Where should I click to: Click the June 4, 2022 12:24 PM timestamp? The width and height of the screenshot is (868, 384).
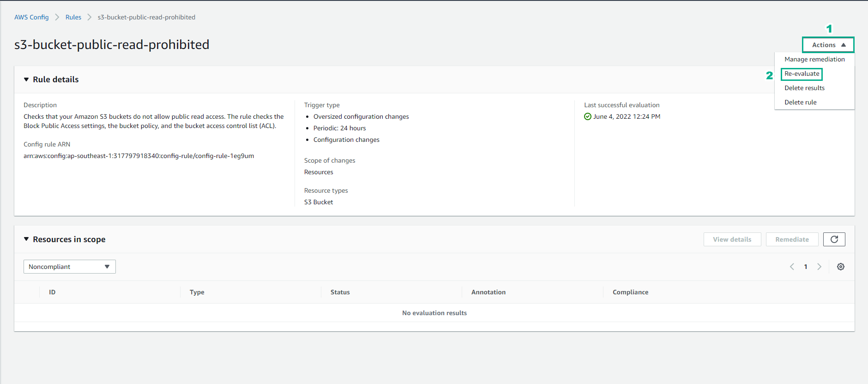pos(627,116)
